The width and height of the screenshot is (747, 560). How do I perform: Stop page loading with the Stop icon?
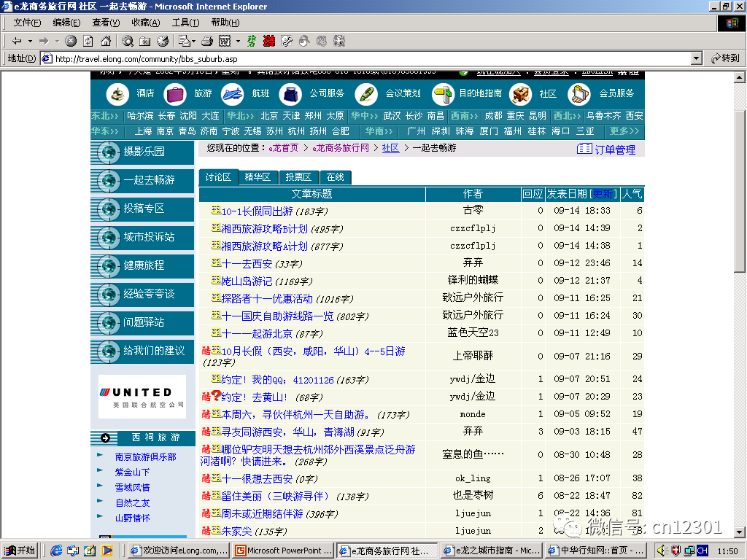point(71,42)
